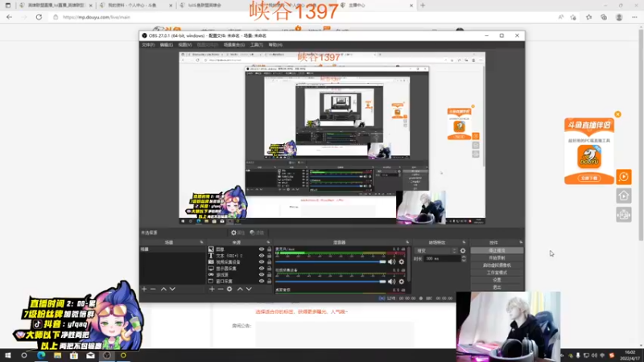The height and width of the screenshot is (362, 644).
Task: Click the bottom camera icon on Douyu sidebar
Action: pos(623,215)
